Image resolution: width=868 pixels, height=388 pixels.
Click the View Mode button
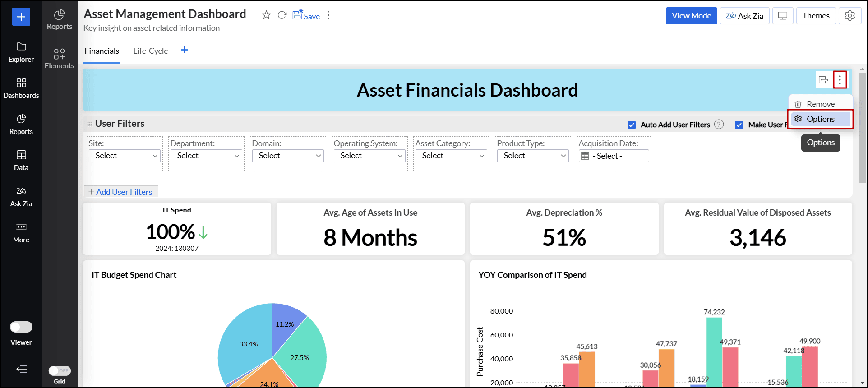point(691,16)
